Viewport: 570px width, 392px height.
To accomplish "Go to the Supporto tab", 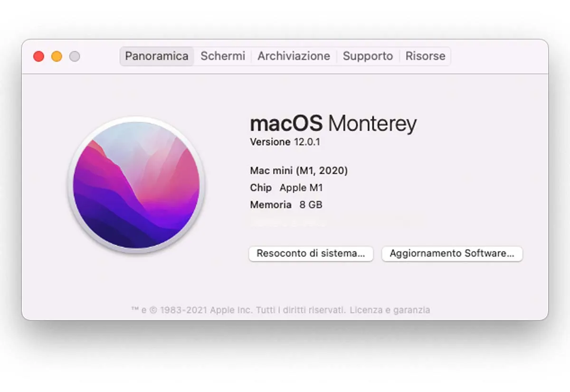I will 368,56.
